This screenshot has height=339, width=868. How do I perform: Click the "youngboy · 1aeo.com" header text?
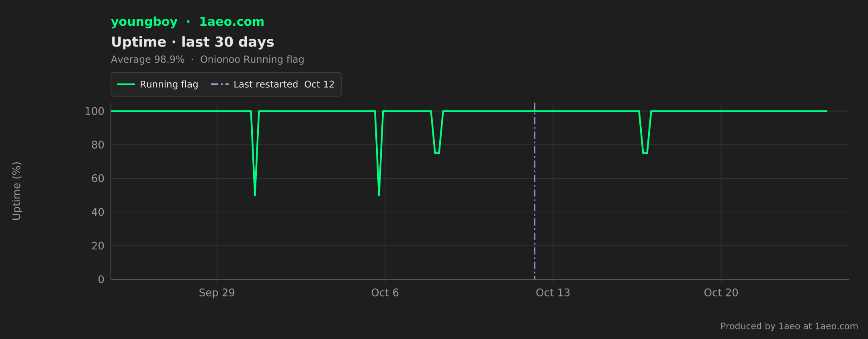coord(188,22)
